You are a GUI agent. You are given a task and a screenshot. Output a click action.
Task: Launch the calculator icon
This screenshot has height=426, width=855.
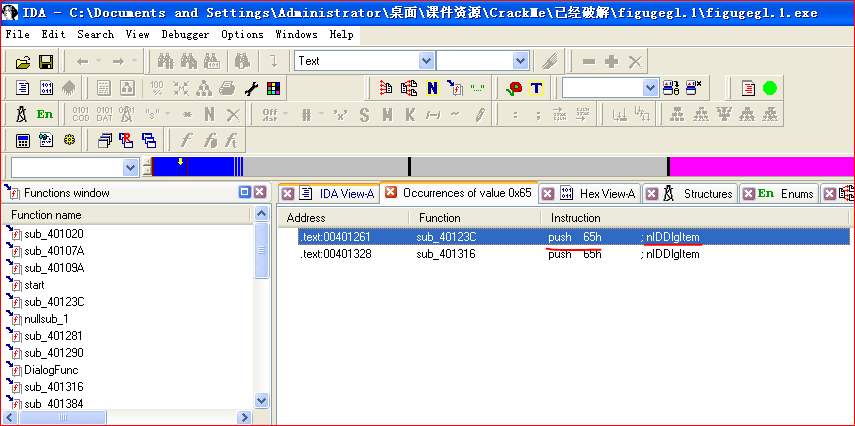click(22, 141)
